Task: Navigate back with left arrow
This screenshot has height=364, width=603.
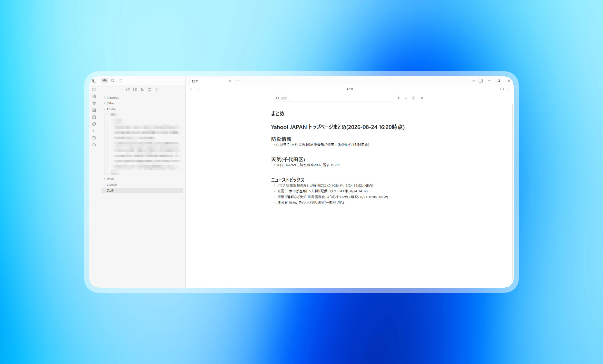Action: [191, 89]
